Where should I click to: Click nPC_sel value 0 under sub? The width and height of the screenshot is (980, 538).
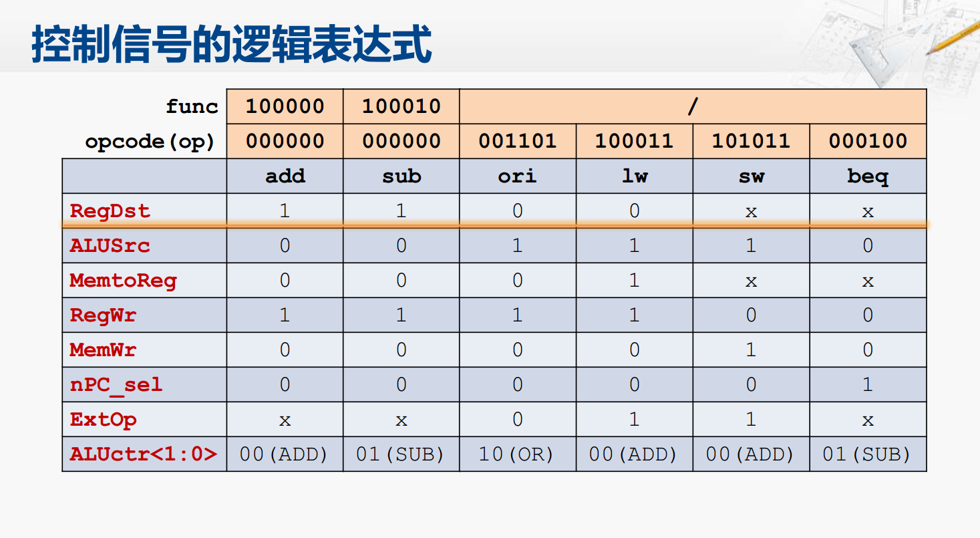click(401, 385)
